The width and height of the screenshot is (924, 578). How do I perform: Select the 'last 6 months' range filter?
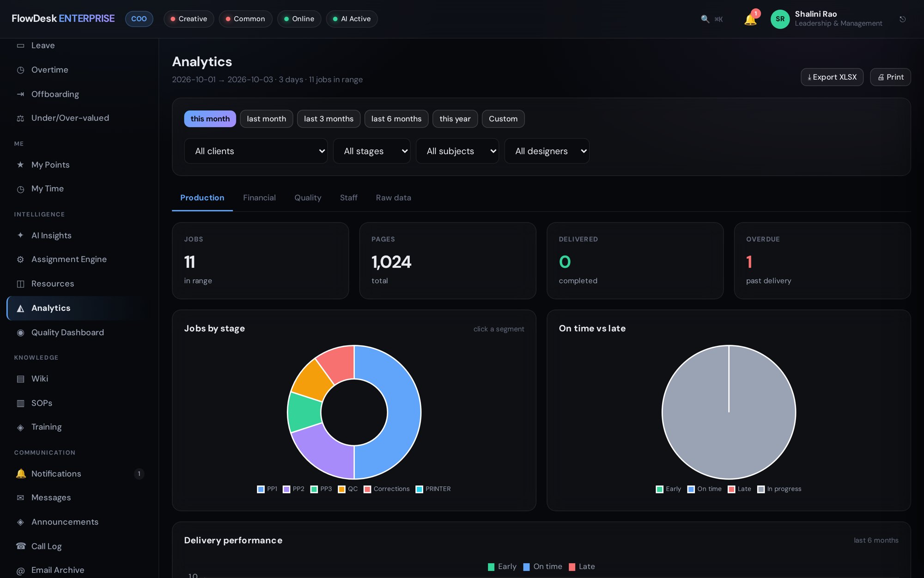point(396,119)
